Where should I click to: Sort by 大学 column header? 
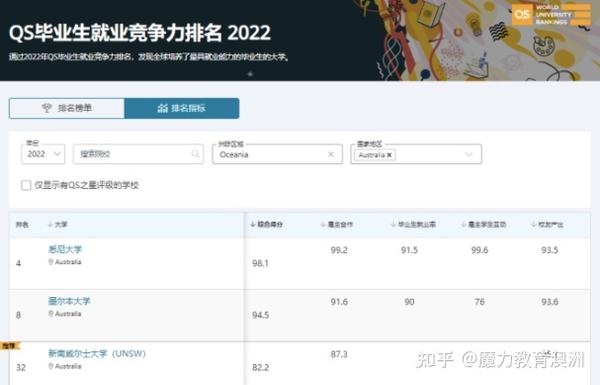(58, 224)
